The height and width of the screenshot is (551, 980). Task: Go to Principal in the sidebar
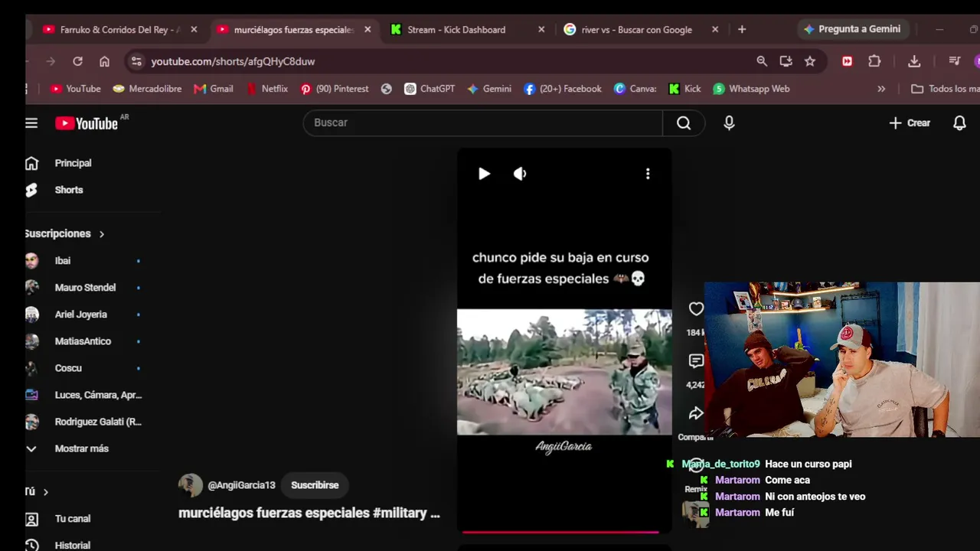pyautogui.click(x=73, y=163)
